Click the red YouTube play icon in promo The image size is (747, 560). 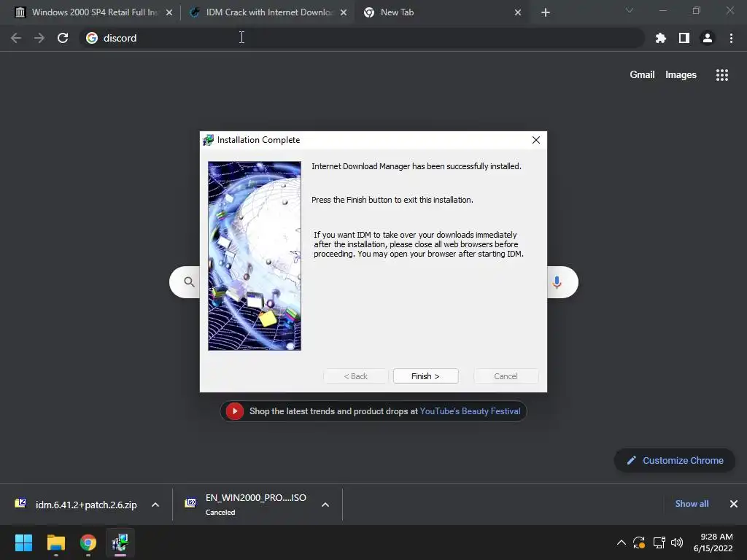tap(235, 411)
